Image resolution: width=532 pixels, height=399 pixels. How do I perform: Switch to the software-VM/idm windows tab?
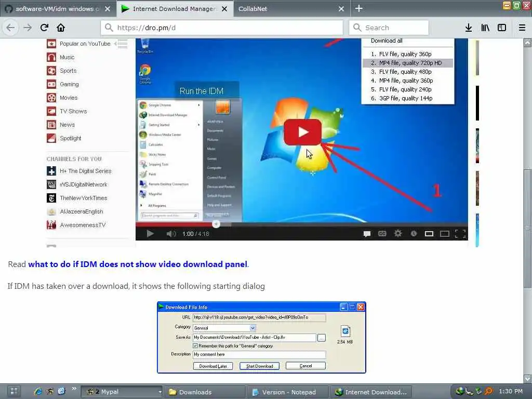pyautogui.click(x=54, y=9)
